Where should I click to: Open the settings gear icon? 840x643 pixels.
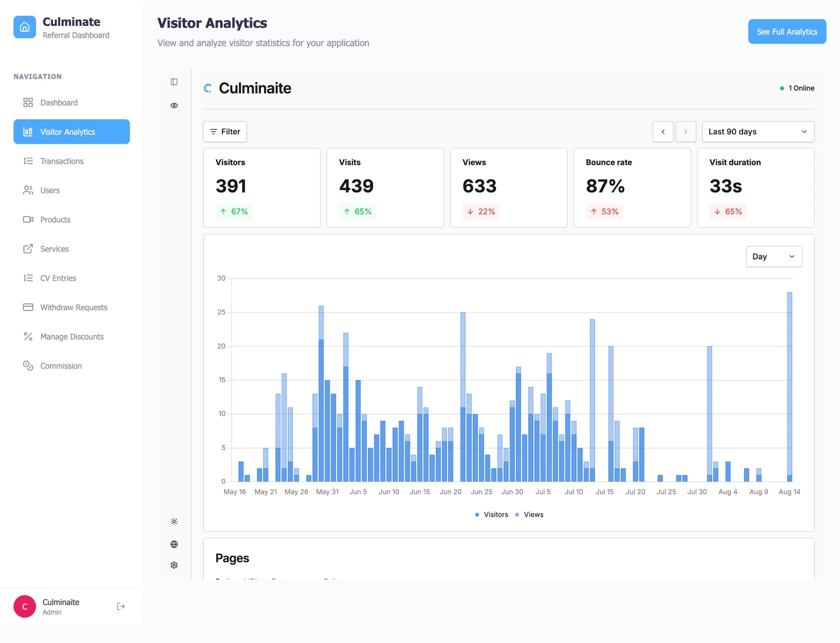tap(174, 565)
